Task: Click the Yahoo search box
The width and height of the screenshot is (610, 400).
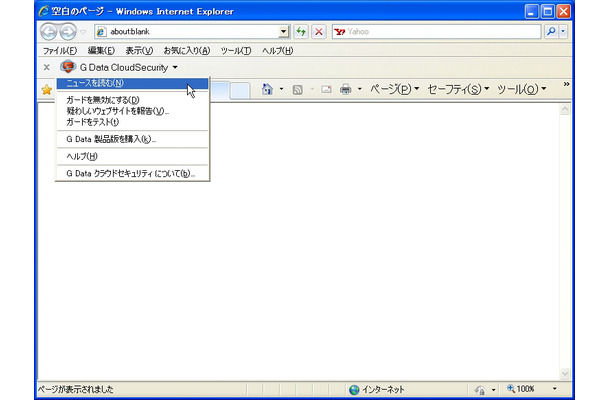Action: [x=436, y=32]
